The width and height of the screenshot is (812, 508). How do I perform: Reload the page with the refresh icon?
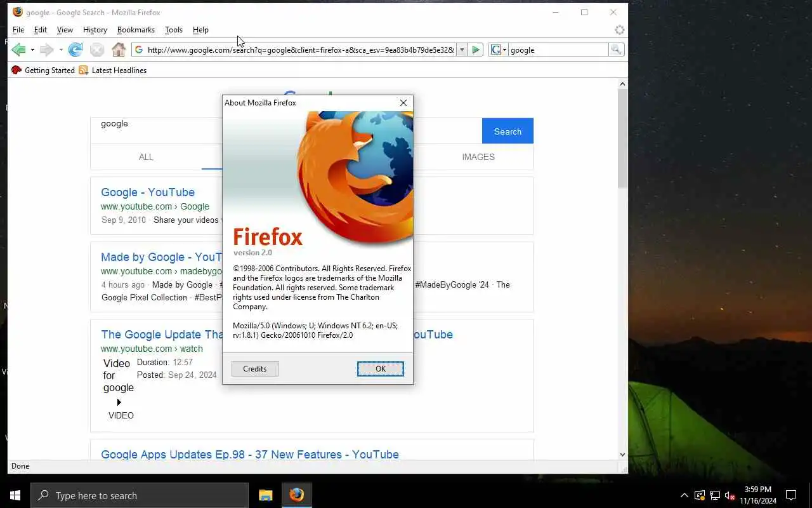coord(75,50)
